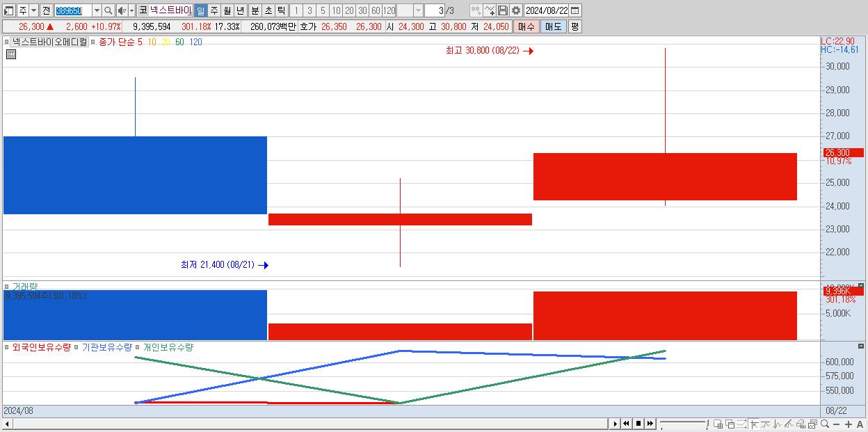Select the 초 second period tab
Screen dimensions: 868x432
click(x=268, y=10)
